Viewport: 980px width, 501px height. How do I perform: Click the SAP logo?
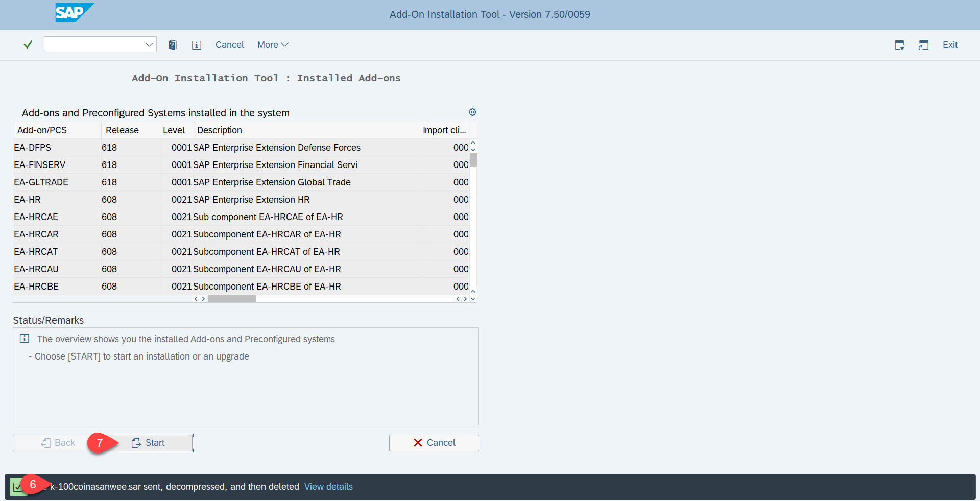75,13
